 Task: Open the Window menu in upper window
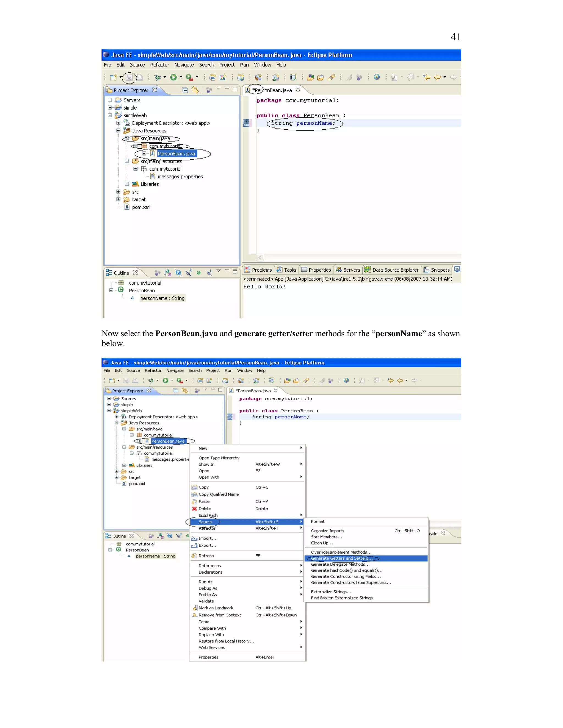pyautogui.click(x=263, y=65)
